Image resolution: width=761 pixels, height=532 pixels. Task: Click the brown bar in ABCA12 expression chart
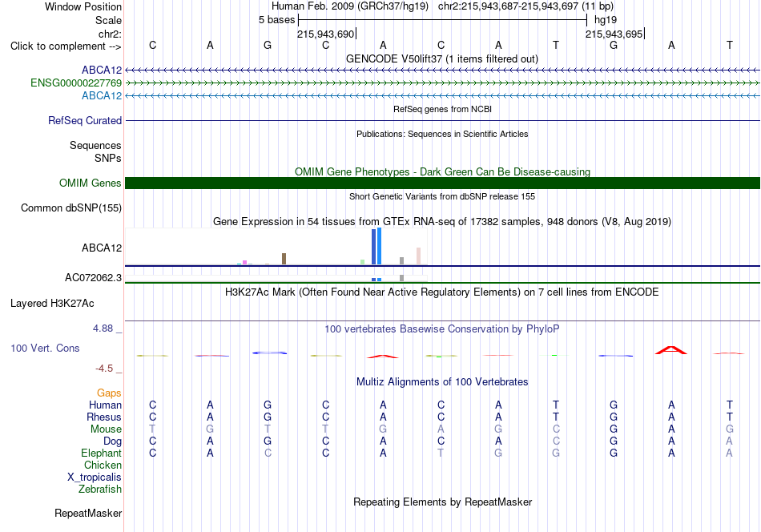click(284, 259)
